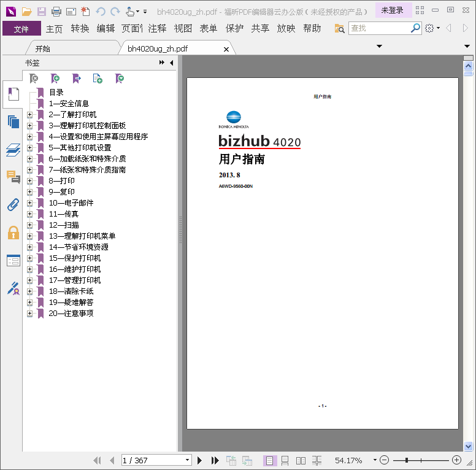Expand the 20—注意事项 bookmark node
This screenshot has width=476, height=470.
29,314
